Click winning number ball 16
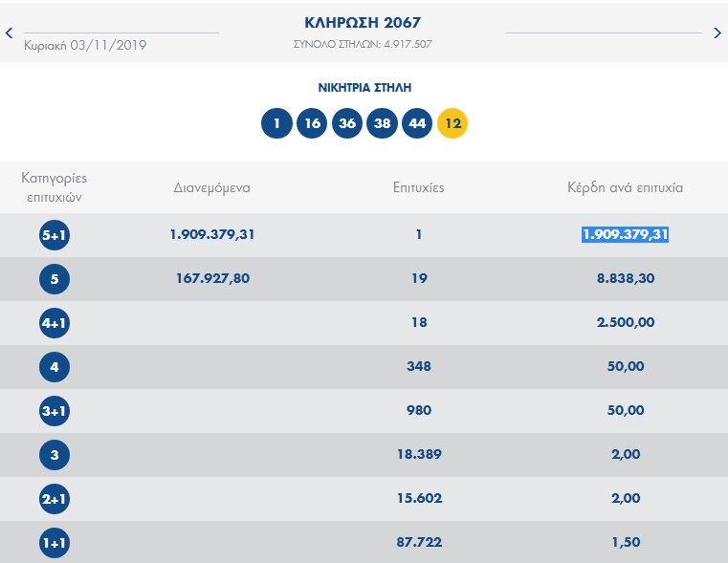Viewport: 728px width, 563px height. click(312, 124)
